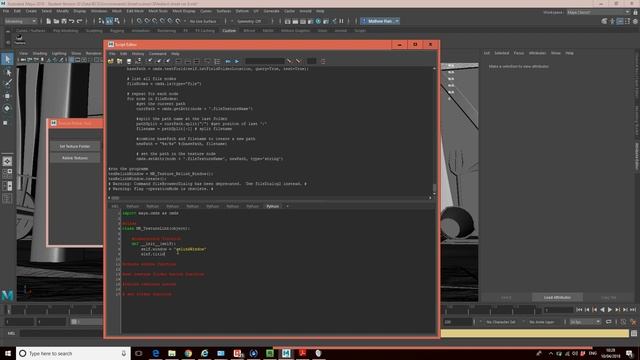Click the Script Editor history vertical scrollbar

click(434, 189)
